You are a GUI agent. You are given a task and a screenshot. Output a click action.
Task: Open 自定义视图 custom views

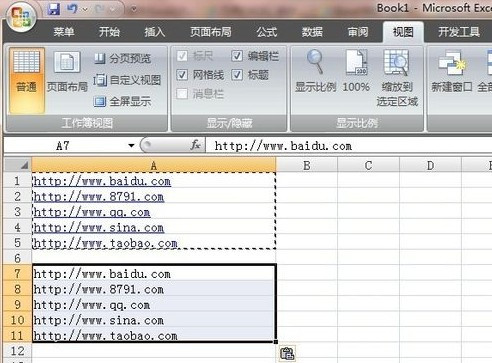(x=127, y=80)
